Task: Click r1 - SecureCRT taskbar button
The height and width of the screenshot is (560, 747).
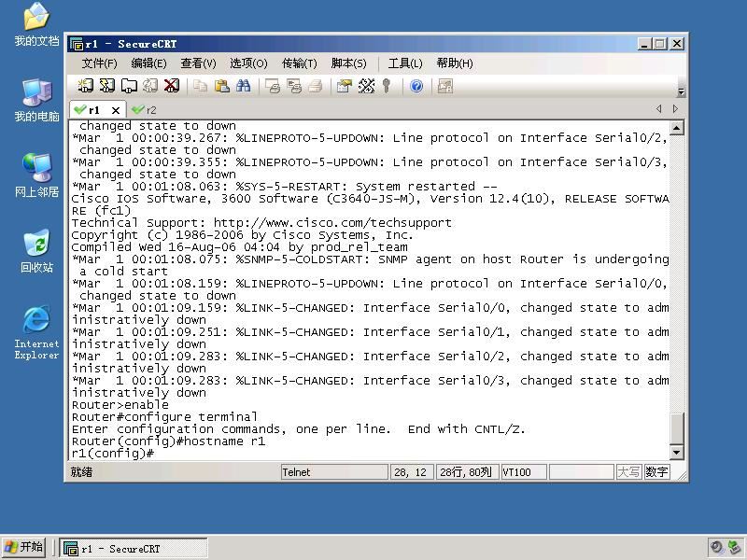Action: pos(134,549)
